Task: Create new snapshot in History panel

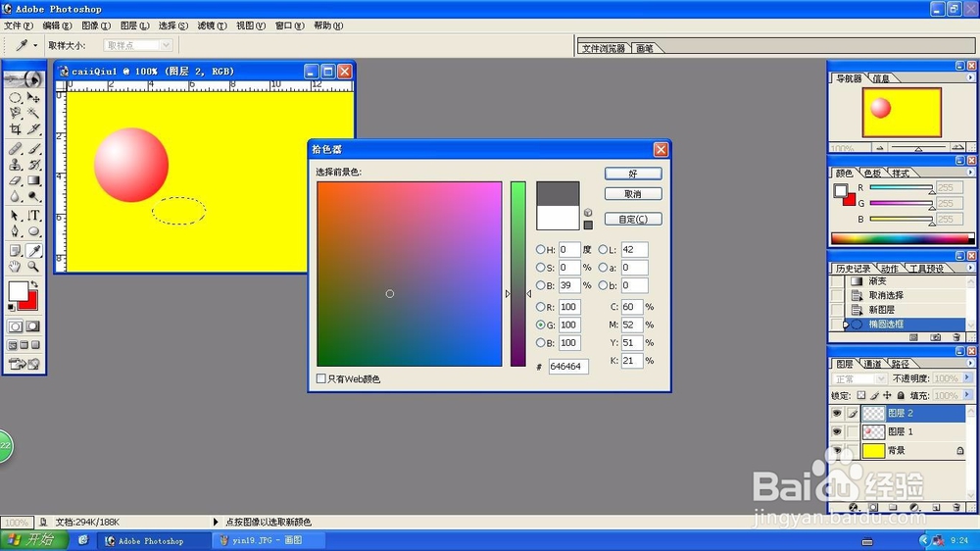Action: coord(936,337)
